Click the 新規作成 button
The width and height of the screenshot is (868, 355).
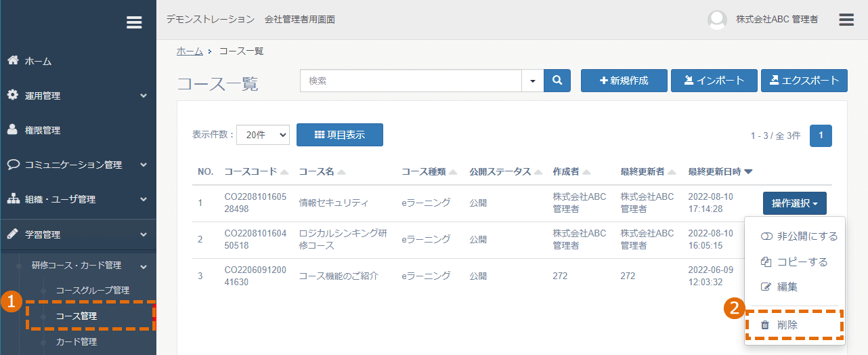click(624, 81)
